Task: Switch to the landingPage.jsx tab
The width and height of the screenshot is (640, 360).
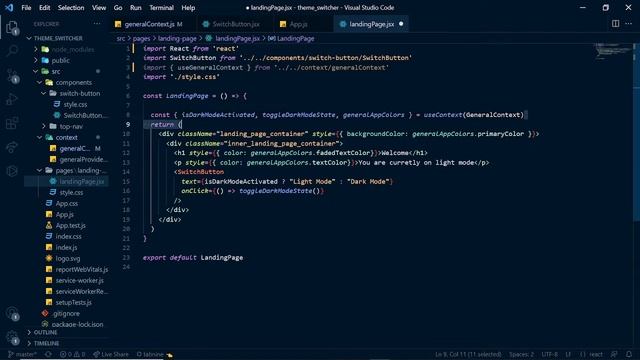Action: (x=371, y=24)
